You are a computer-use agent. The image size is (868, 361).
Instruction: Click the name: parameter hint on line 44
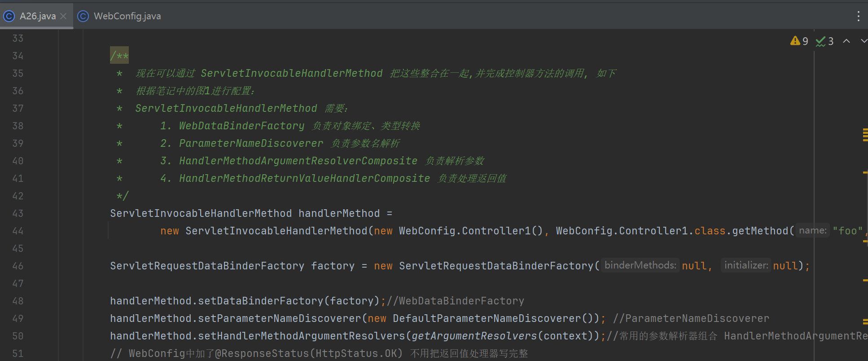pyautogui.click(x=813, y=230)
